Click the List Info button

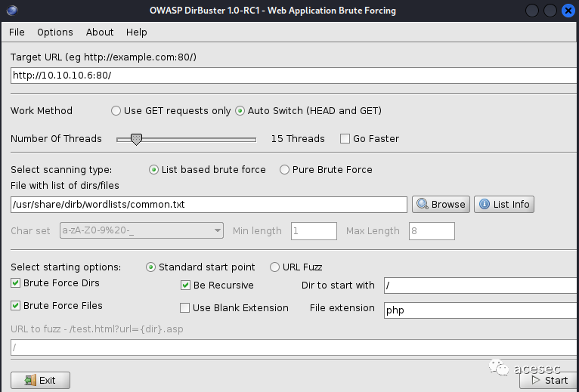(x=504, y=205)
